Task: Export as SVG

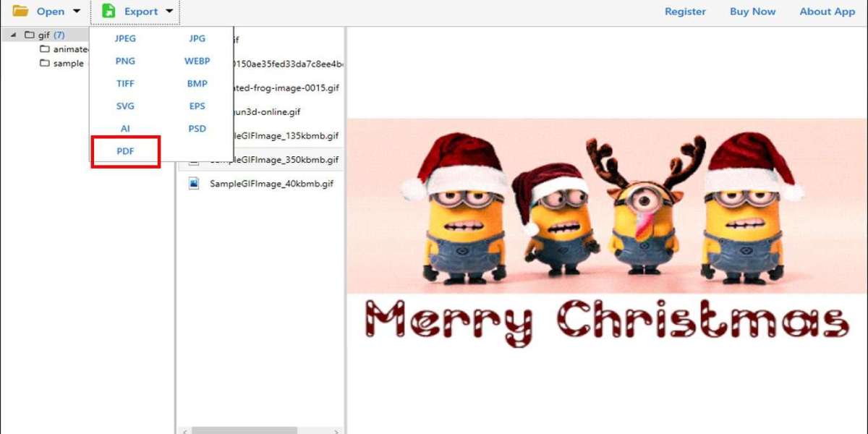Action: pyautogui.click(x=125, y=106)
